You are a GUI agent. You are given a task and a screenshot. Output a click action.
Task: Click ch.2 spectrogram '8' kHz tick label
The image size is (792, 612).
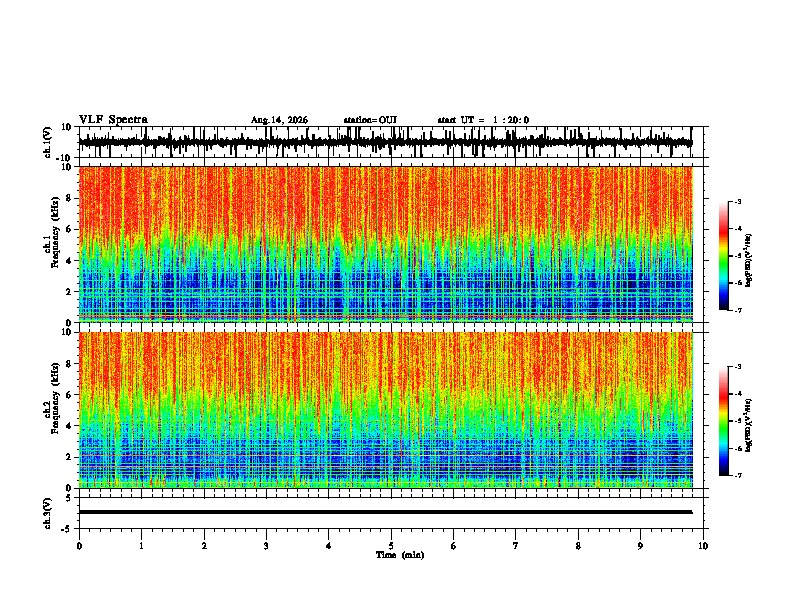point(69,364)
